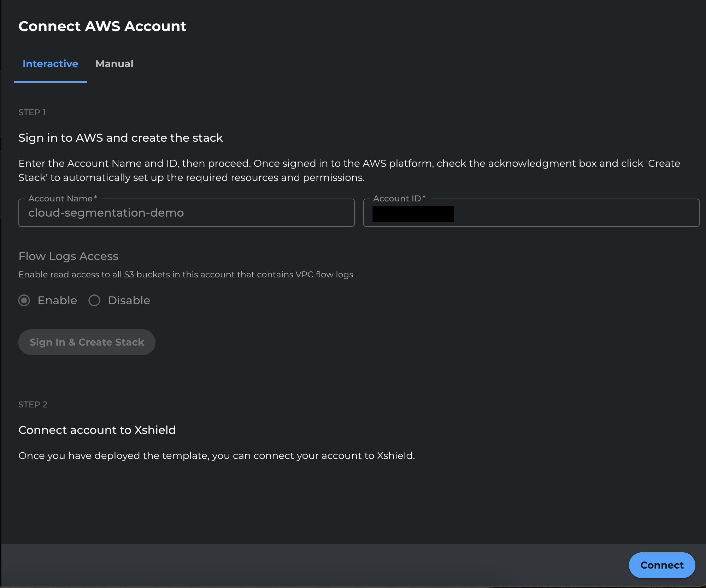Select the cloud-segmentation-demo text
Image resolution: width=706 pixels, height=588 pixels.
(106, 212)
